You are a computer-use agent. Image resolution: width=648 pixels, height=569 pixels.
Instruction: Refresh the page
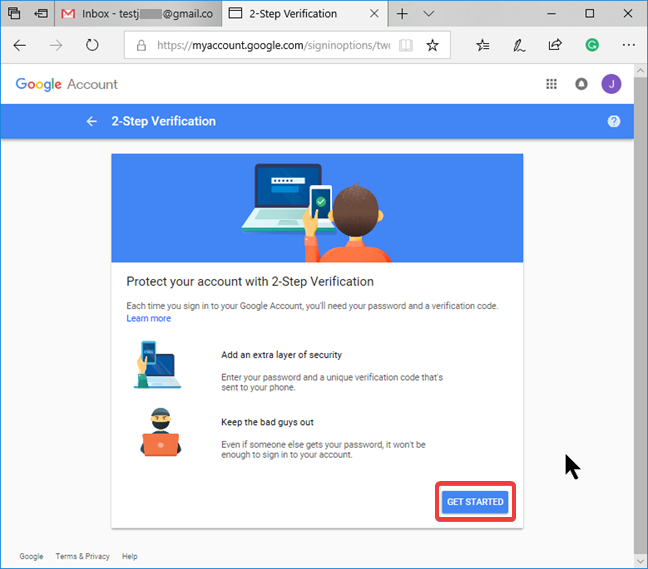(x=92, y=45)
